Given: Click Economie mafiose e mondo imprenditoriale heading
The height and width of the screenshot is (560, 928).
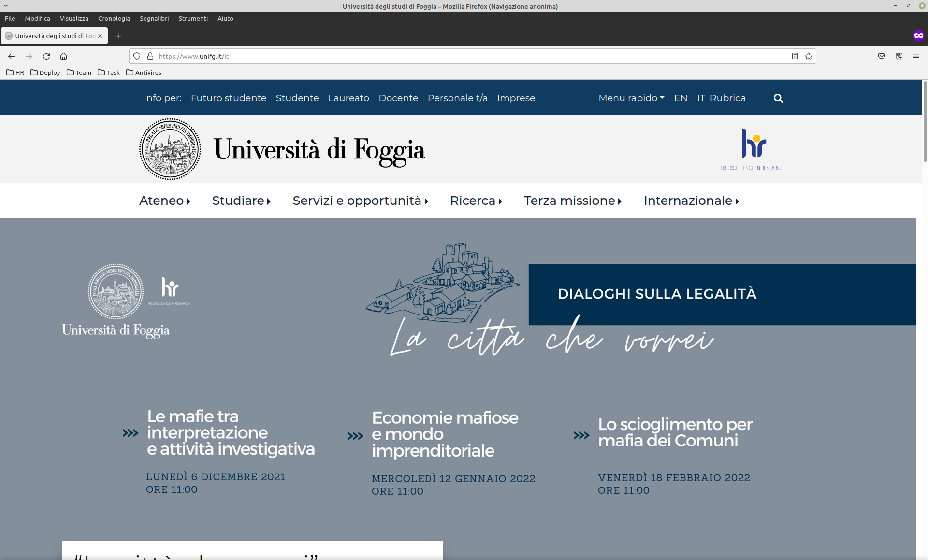Looking at the screenshot, I should (x=445, y=434).
